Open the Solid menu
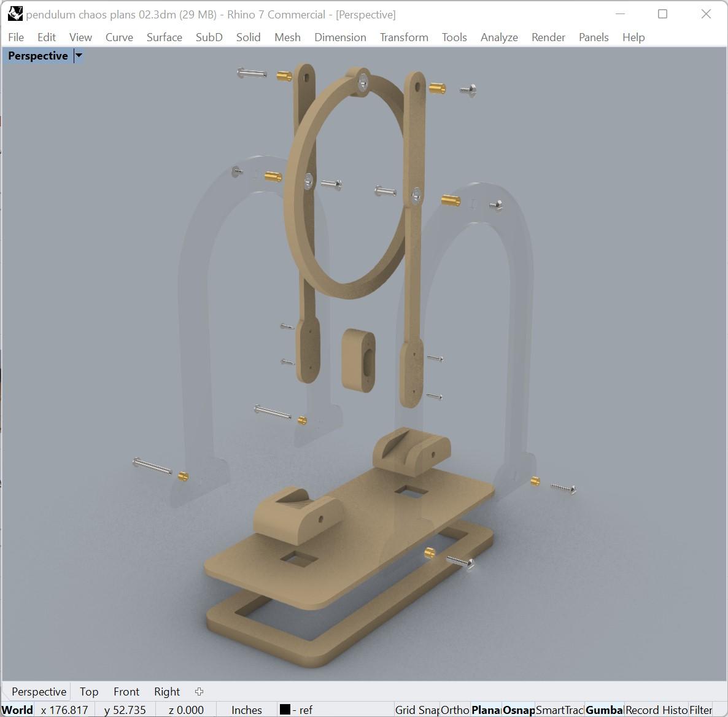Viewport: 728px width, 717px height. [248, 37]
